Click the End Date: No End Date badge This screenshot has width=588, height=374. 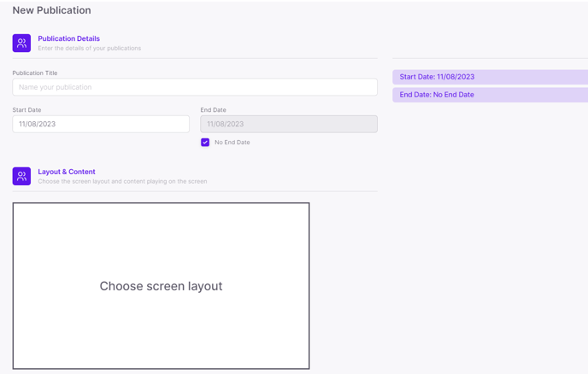(x=490, y=95)
